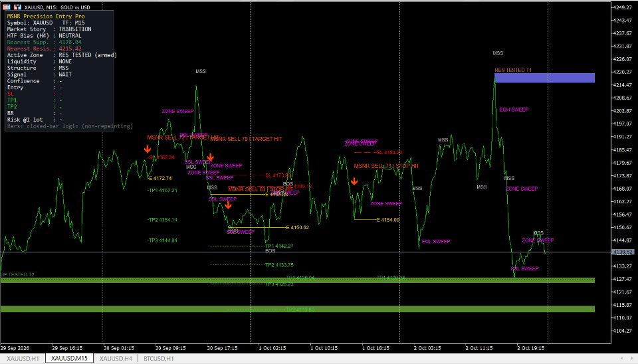Click the 2 Oct 19:15 time axis label

point(530,348)
